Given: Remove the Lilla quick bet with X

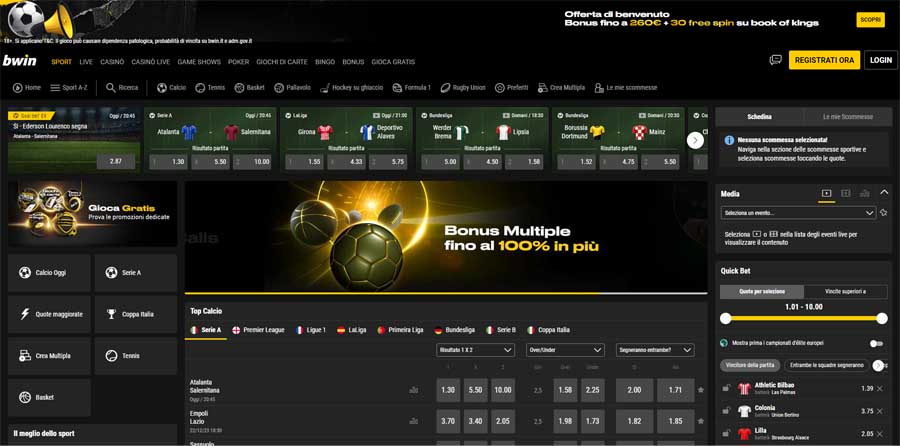Looking at the screenshot, I should coord(880,434).
